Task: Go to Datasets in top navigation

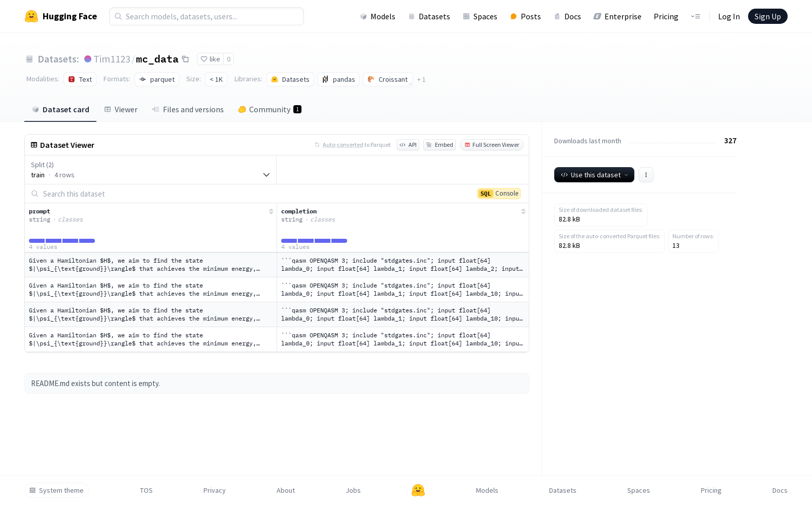Action: (429, 16)
